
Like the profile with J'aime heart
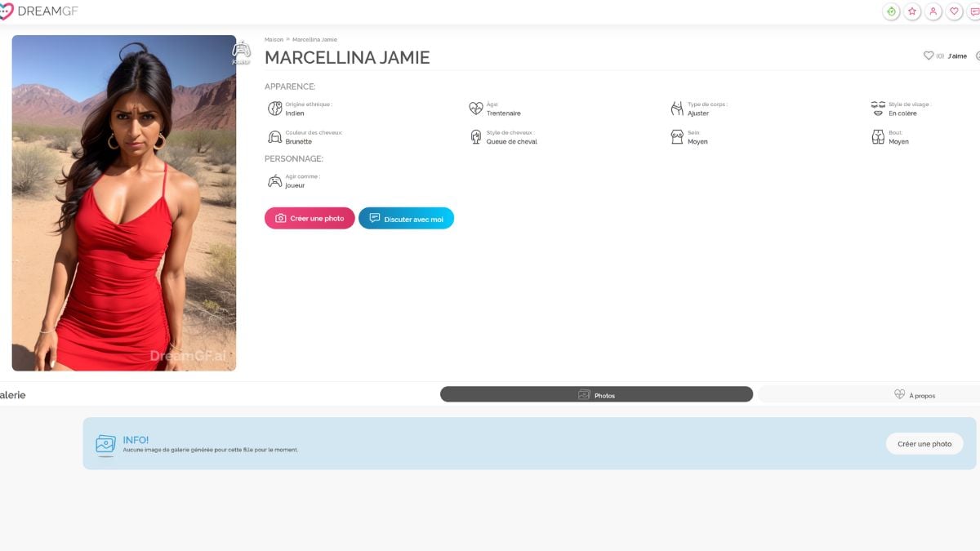click(x=945, y=56)
